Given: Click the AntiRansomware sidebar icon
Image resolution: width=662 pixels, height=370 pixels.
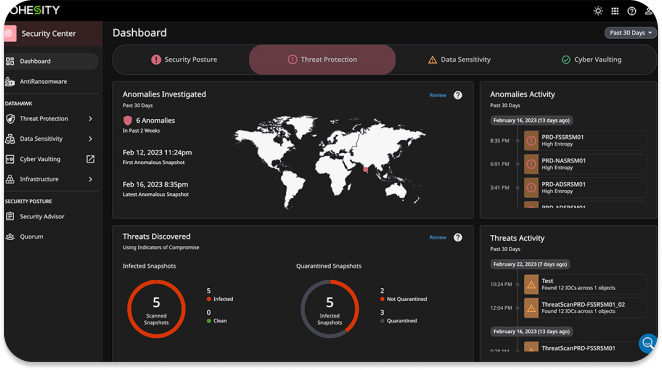Looking at the screenshot, I should (x=10, y=82).
